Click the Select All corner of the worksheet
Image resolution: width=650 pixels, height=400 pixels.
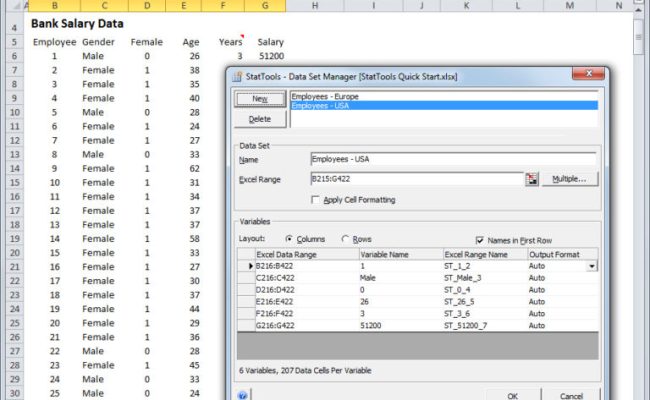tap(15, 5)
